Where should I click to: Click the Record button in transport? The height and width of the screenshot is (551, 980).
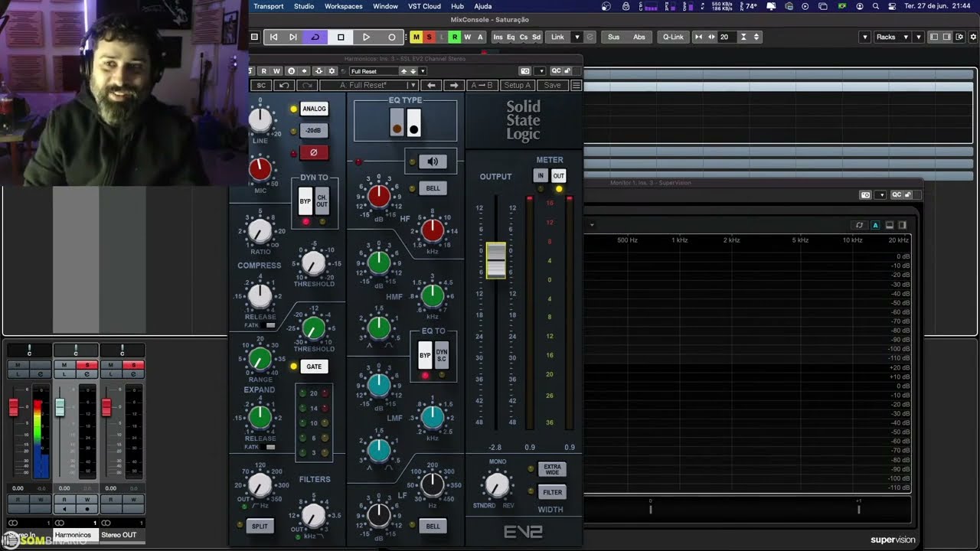[x=392, y=37]
